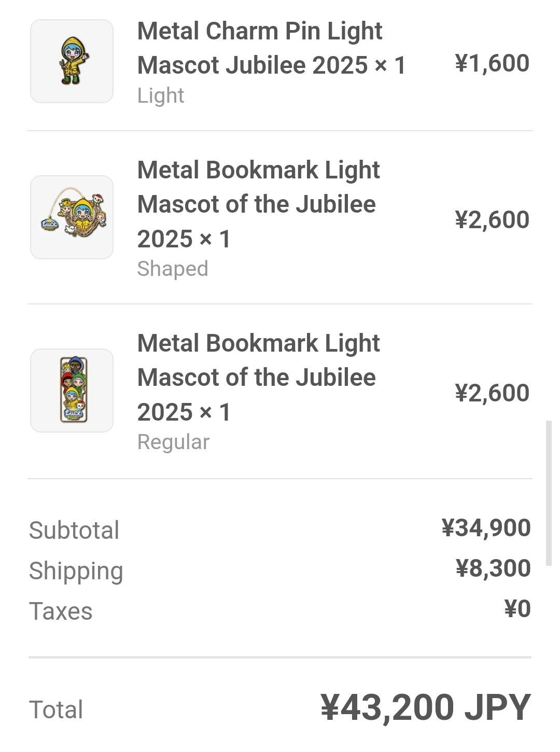Click the Taxes label
Viewport: 560px width, 752px height.
[61, 611]
